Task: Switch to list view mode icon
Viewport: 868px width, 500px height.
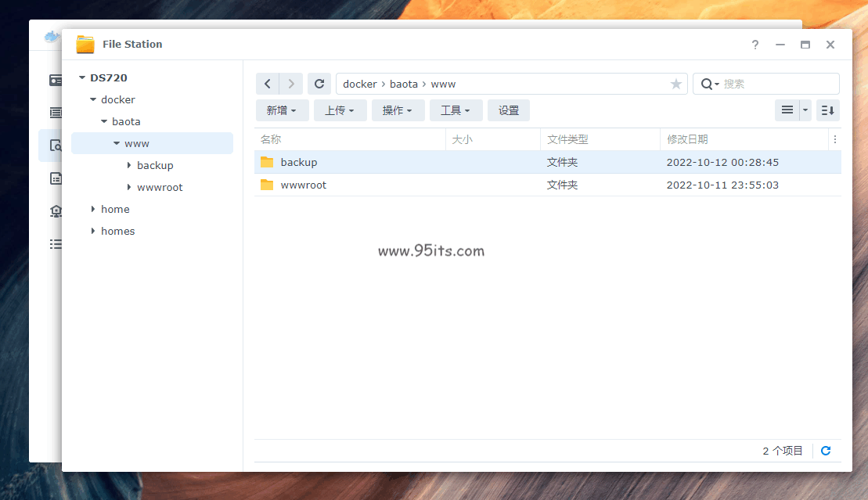Action: (x=787, y=110)
